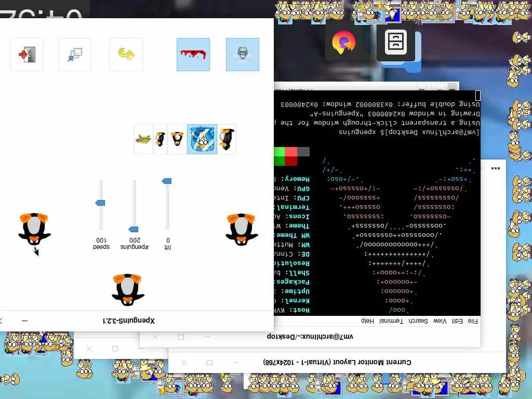Toggle the ghostly skull option button
Screen dimensions: 532x399
(243, 54)
